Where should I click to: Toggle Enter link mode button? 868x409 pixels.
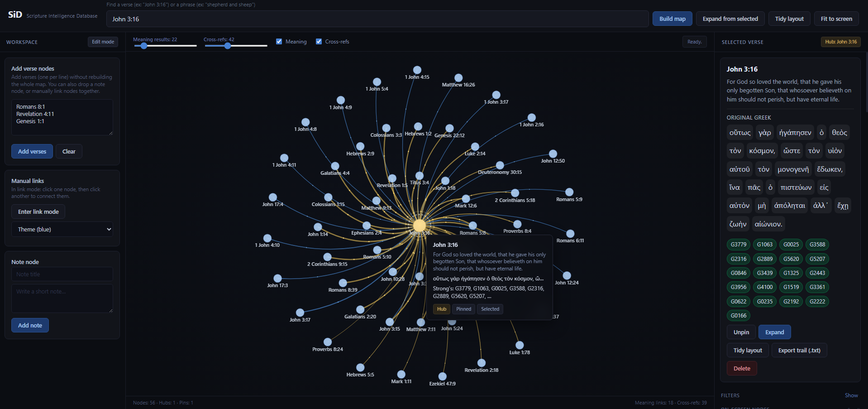(x=38, y=212)
